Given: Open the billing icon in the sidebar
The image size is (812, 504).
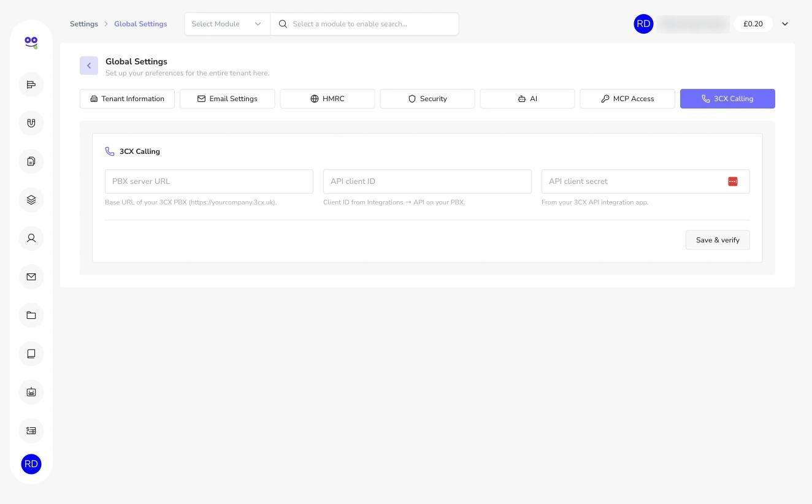Looking at the screenshot, I should (x=31, y=430).
